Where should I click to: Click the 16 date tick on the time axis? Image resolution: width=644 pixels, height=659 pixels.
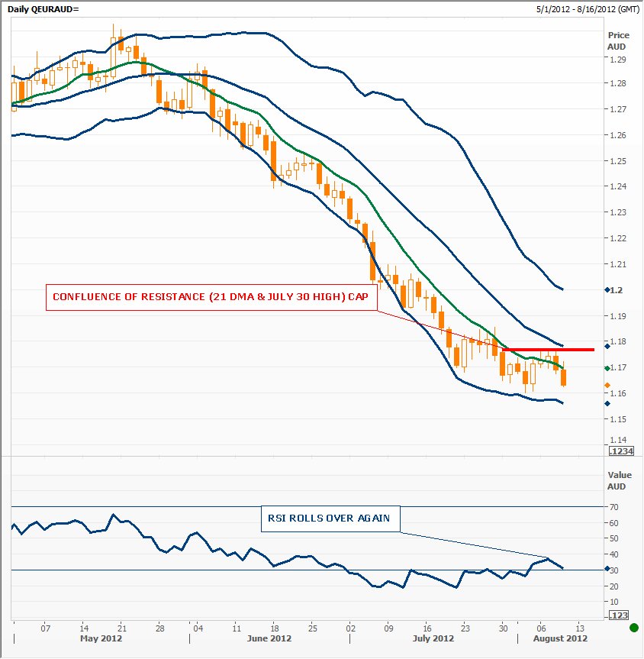(427, 628)
